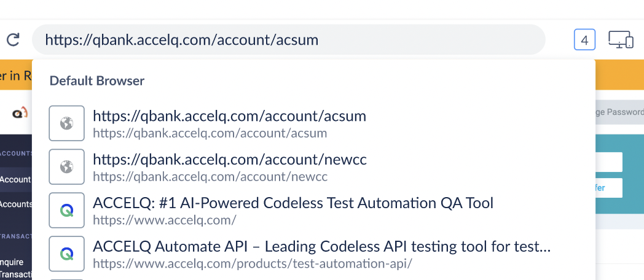Select the account/acsum suggestion title

(229, 116)
